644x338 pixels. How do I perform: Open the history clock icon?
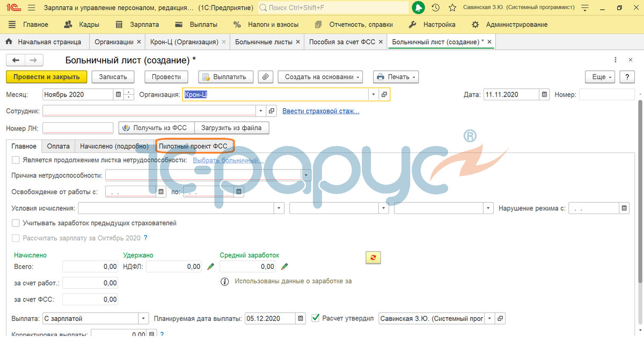435,8
